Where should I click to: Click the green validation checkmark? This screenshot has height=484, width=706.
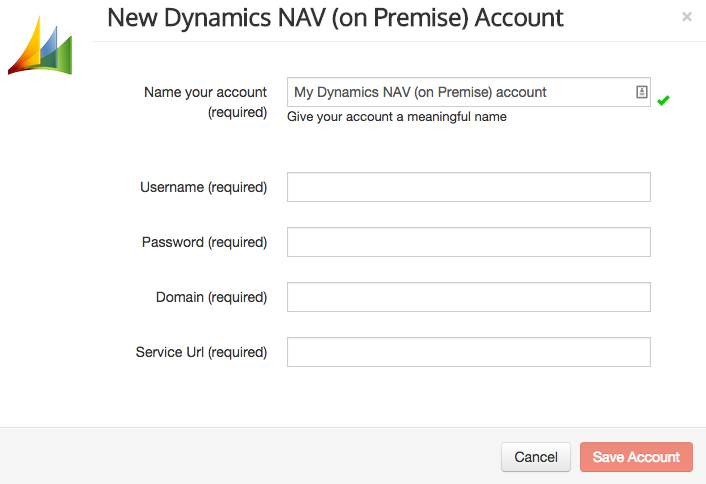(663, 100)
